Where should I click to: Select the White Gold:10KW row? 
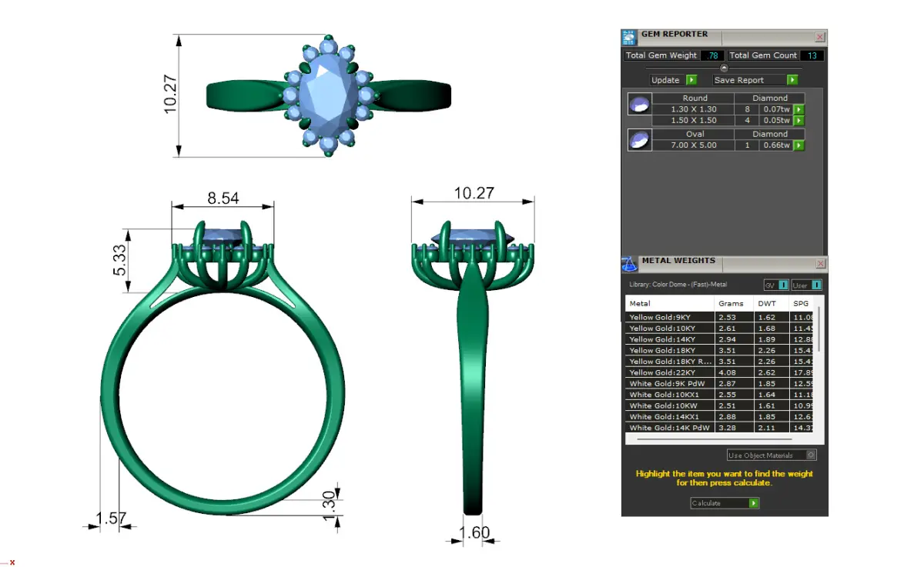(720, 405)
